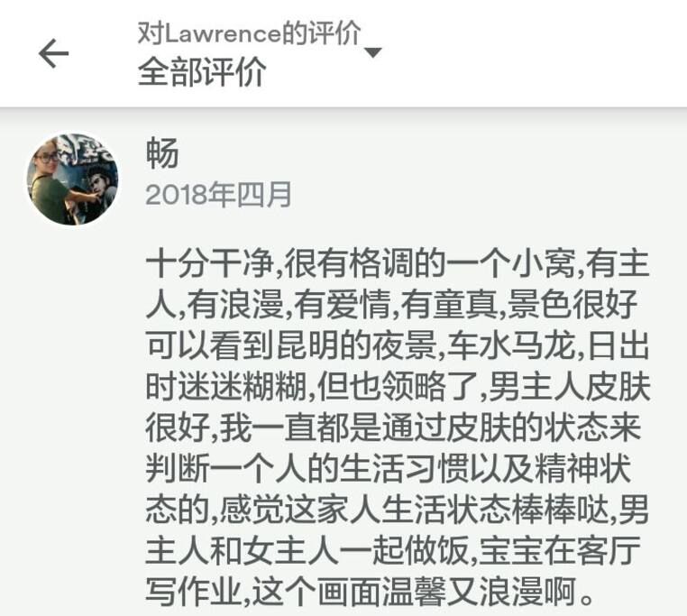The height and width of the screenshot is (616, 687).
Task: Tap the line starting 时迷迷糊糊
Action: point(398,387)
